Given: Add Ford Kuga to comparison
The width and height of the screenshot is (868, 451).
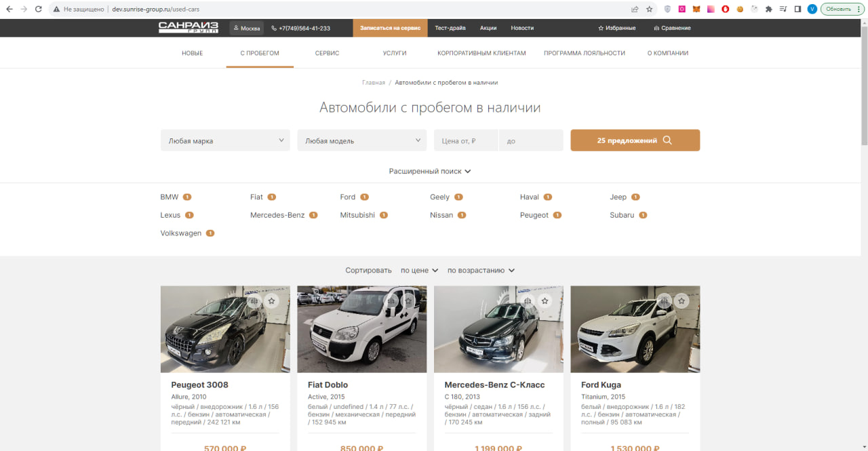Looking at the screenshot, I should click(665, 300).
